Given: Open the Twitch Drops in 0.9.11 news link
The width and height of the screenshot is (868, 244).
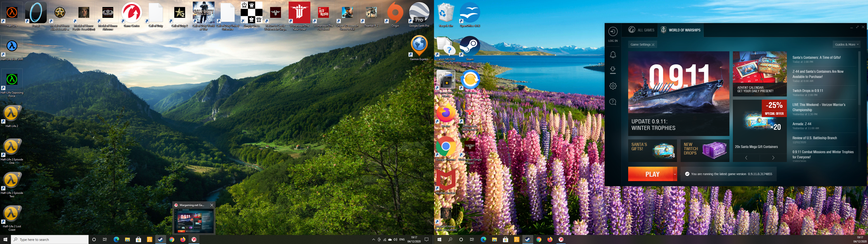Looking at the screenshot, I should tap(807, 91).
